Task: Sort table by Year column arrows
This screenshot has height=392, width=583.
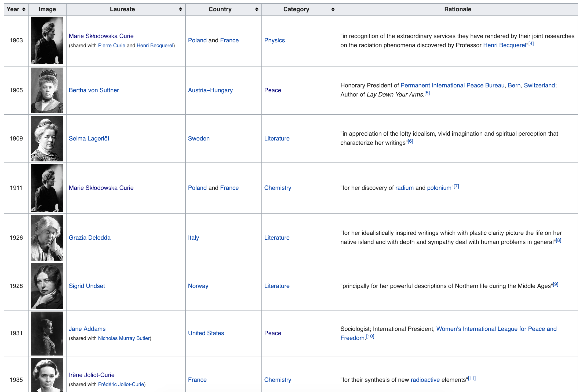Action: [24, 9]
